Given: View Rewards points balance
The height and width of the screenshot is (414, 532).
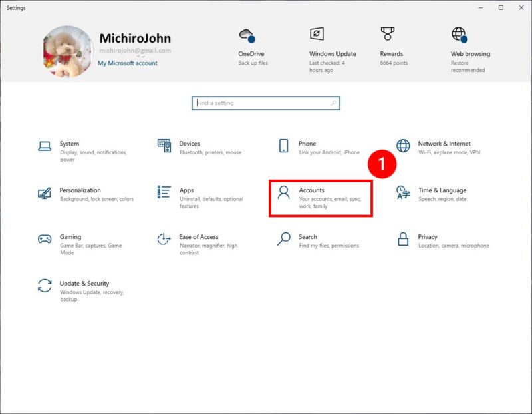Looking at the screenshot, I should (x=390, y=41).
